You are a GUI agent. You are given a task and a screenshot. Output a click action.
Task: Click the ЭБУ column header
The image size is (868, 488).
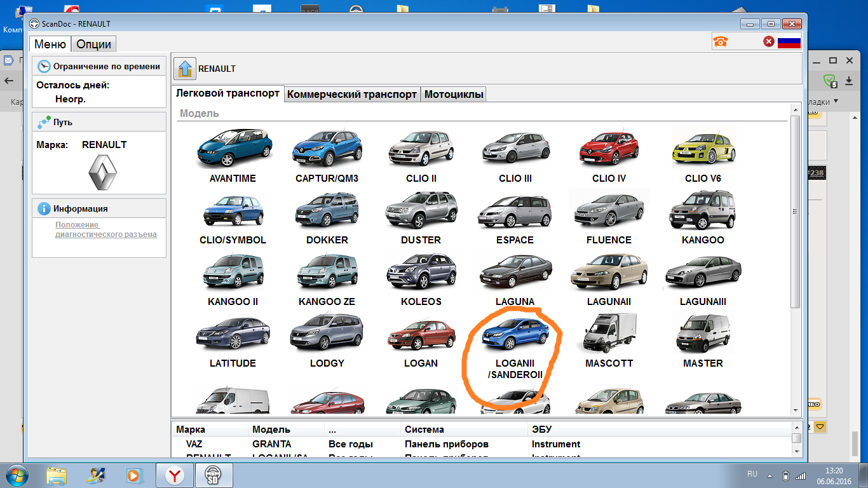[542, 430]
